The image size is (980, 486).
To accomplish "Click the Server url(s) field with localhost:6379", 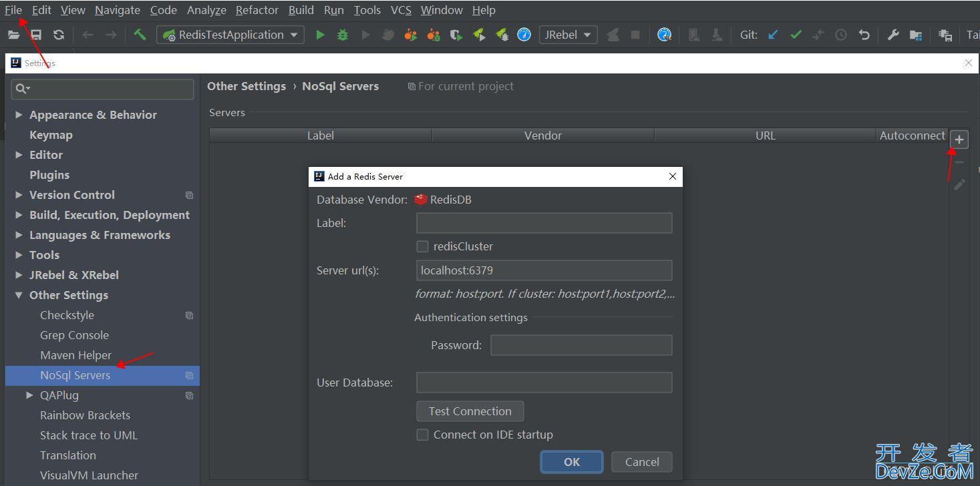I will click(x=544, y=270).
